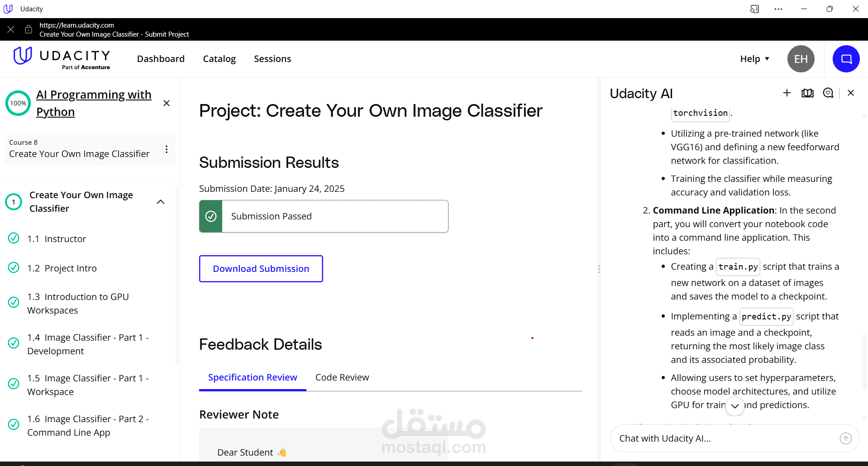Toggle completion check for 1.3 Introduction to GPU Workspaces

[x=14, y=302]
